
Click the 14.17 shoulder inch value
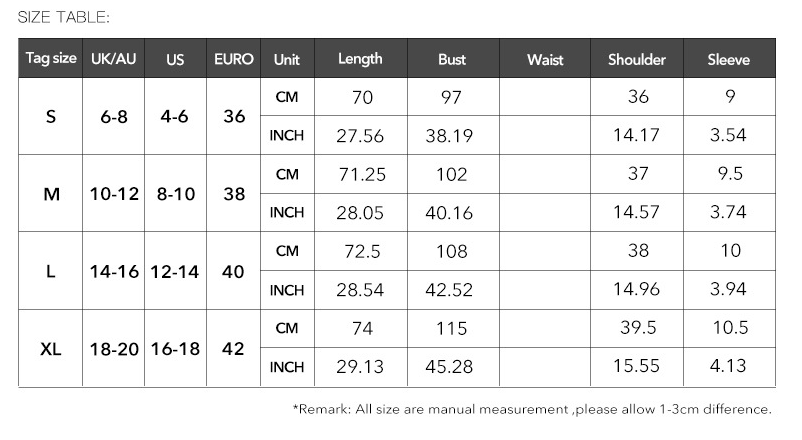point(637,135)
